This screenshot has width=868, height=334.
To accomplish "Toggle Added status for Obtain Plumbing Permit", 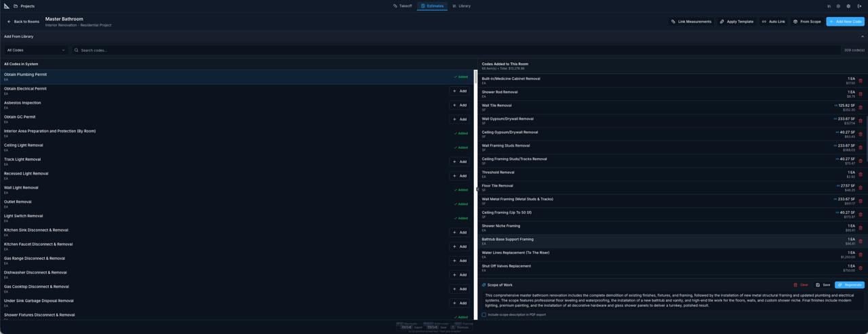I will click(461, 77).
